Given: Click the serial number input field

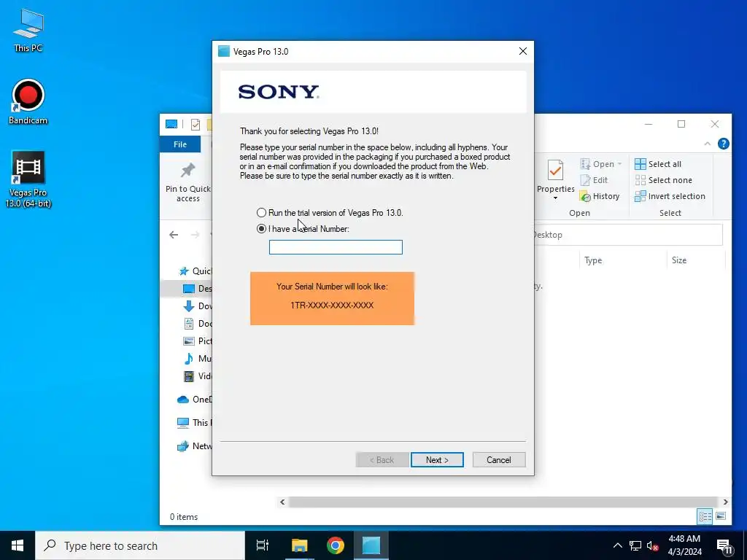Looking at the screenshot, I should click(x=336, y=247).
